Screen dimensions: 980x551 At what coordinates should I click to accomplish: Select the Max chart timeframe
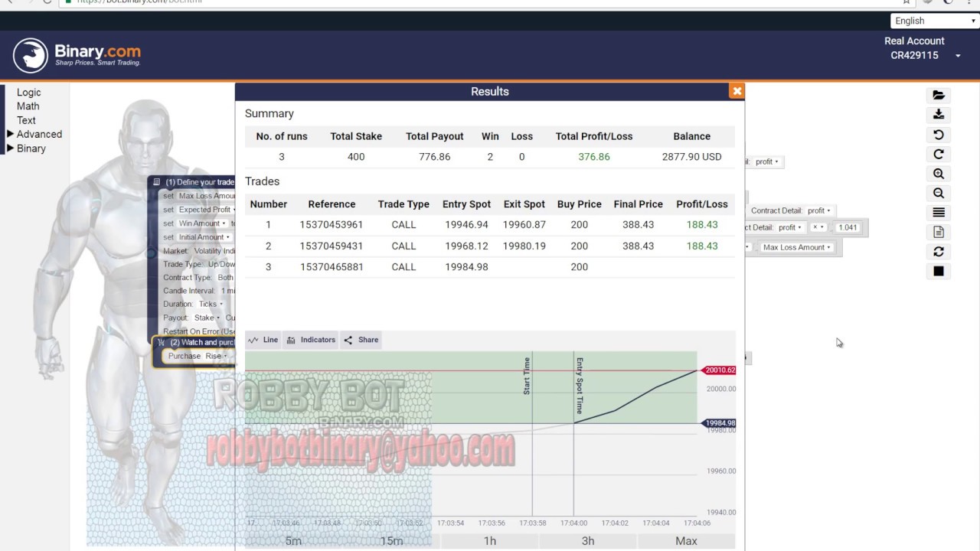pos(686,541)
